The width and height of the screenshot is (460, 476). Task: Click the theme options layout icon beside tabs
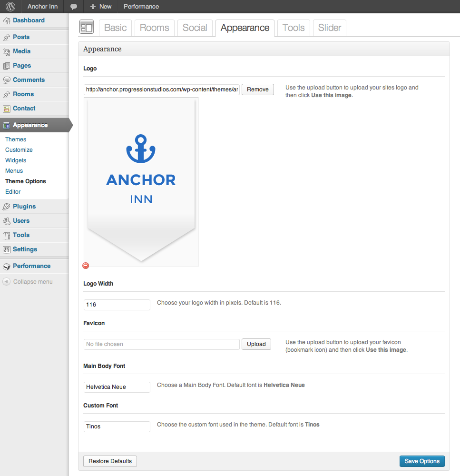click(87, 27)
